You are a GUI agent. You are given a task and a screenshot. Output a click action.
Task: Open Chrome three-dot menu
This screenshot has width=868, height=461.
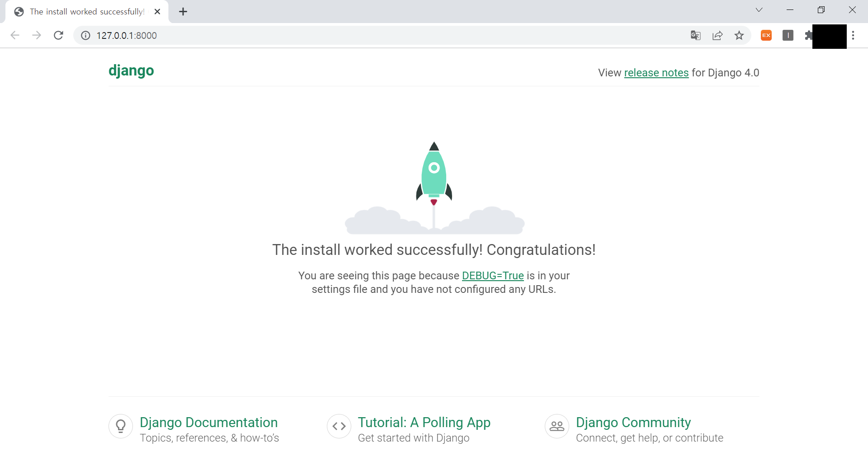[x=853, y=35]
